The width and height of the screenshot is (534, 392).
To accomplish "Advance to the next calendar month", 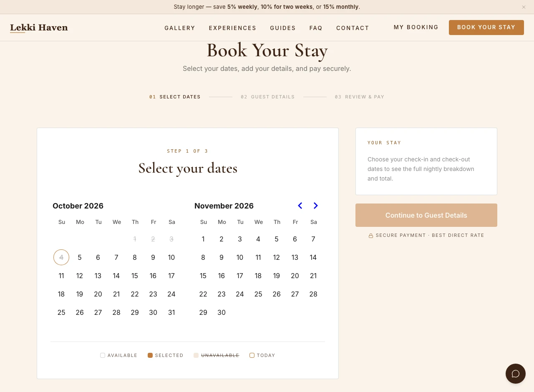I will (316, 206).
